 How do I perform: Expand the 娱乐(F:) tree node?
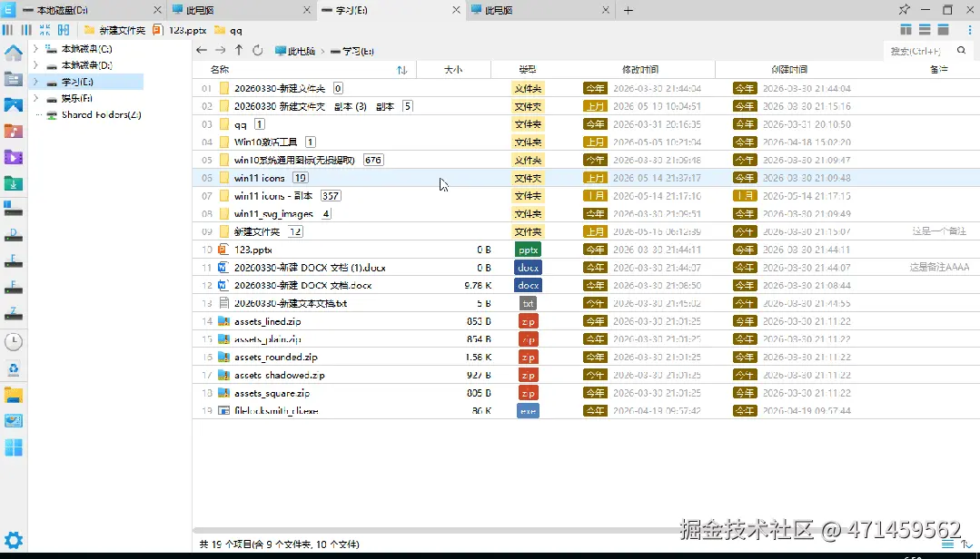pos(35,98)
